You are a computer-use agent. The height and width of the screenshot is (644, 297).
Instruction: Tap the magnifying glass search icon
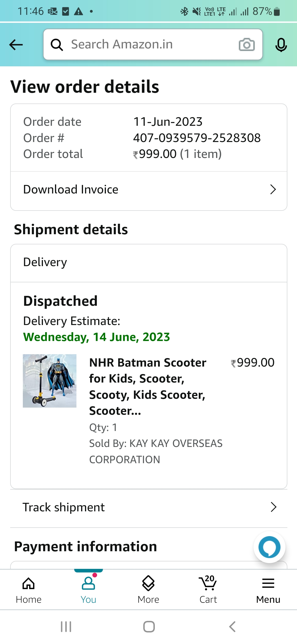coord(57,45)
